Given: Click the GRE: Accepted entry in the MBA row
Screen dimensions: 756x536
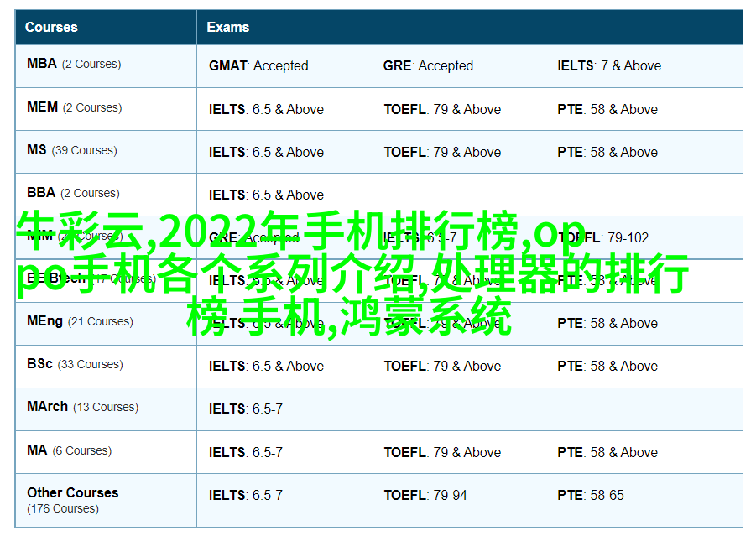Looking at the screenshot, I should (428, 65).
